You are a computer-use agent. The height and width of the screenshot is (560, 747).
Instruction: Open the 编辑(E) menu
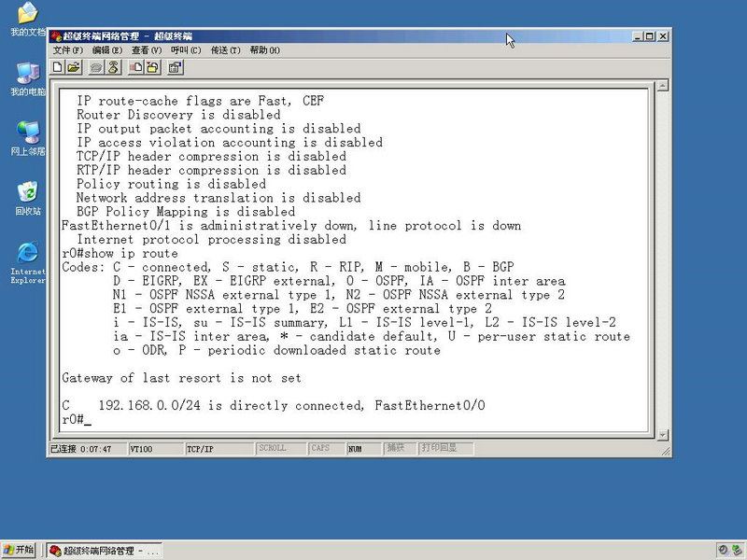click(x=107, y=50)
